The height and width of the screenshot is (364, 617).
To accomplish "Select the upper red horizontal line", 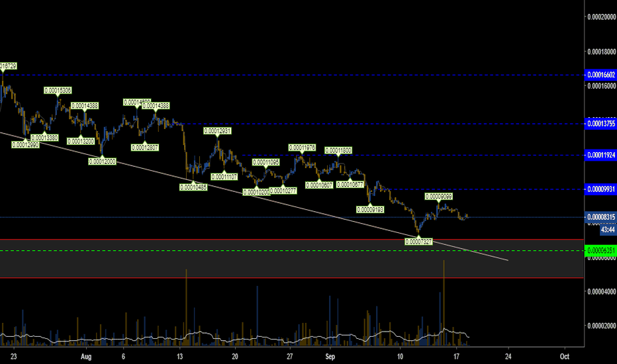I will click(291, 240).
